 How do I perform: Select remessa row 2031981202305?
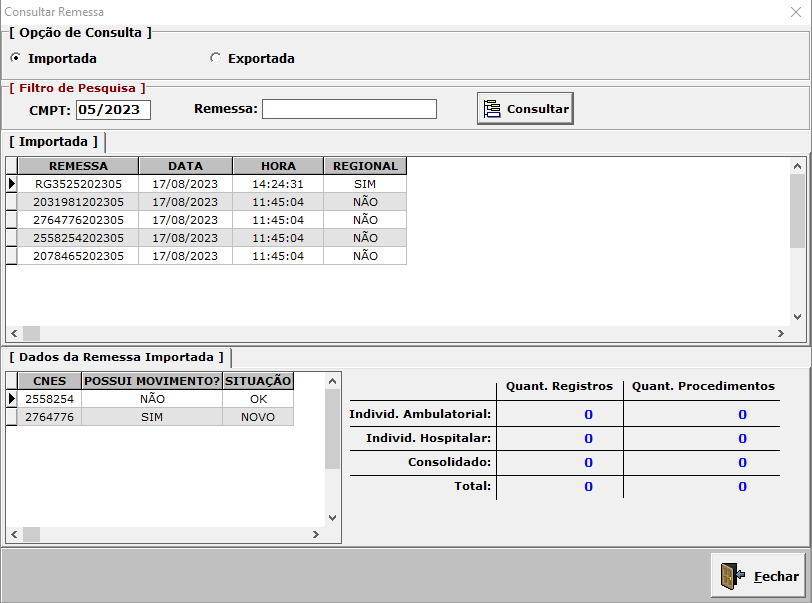pos(78,202)
